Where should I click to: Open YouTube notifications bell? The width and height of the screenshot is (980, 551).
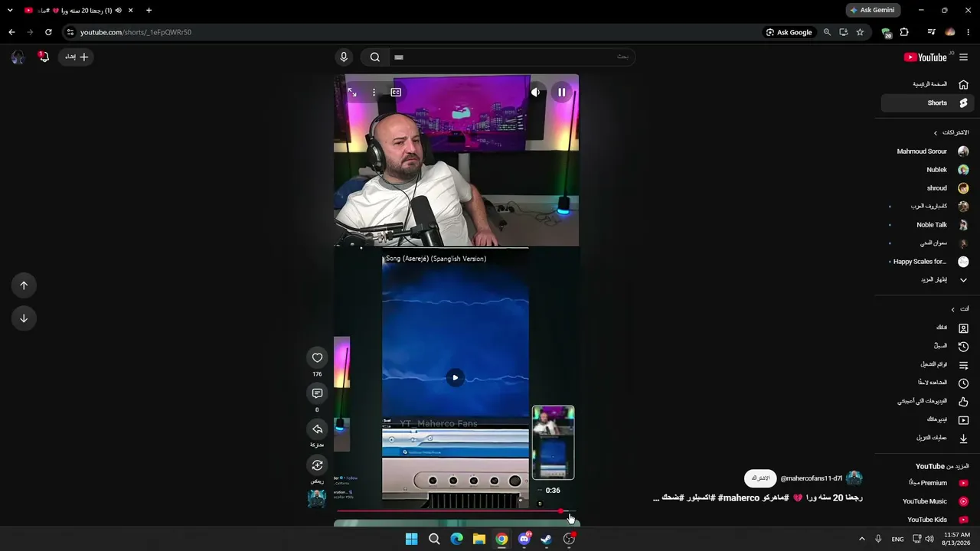(44, 57)
